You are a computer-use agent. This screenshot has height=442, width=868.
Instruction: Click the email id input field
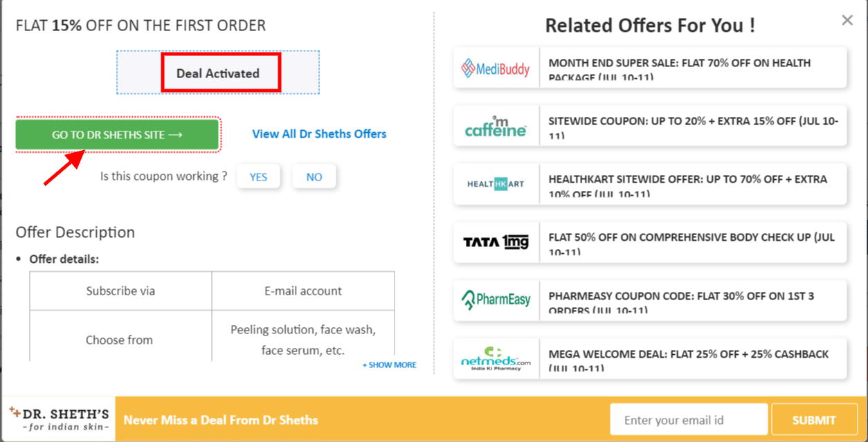(688, 418)
